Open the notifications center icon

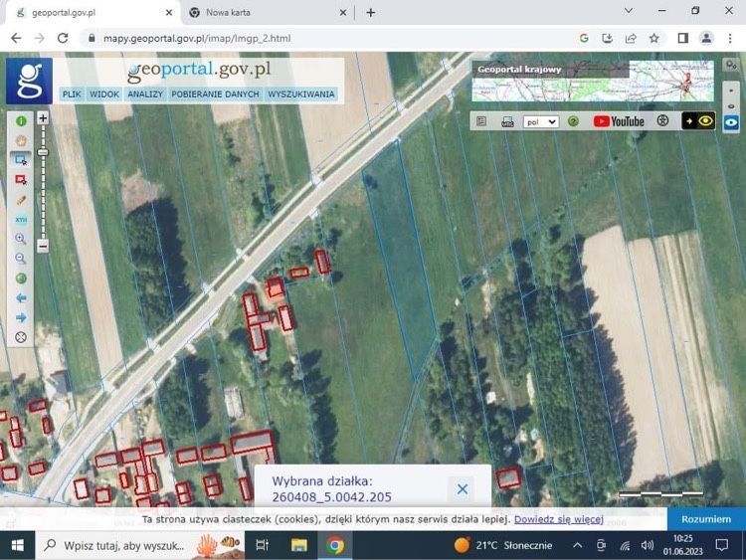pyautogui.click(x=722, y=545)
